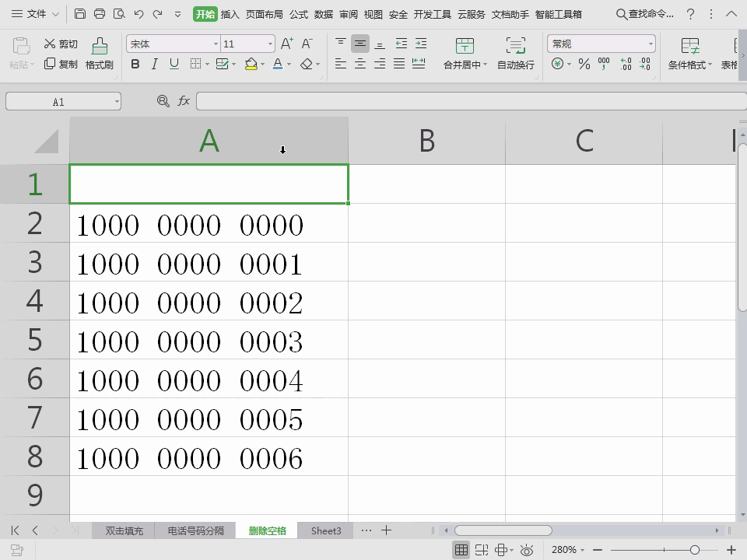This screenshot has height=560, width=747.
Task: Click the fill color bucket icon
Action: pyautogui.click(x=251, y=64)
